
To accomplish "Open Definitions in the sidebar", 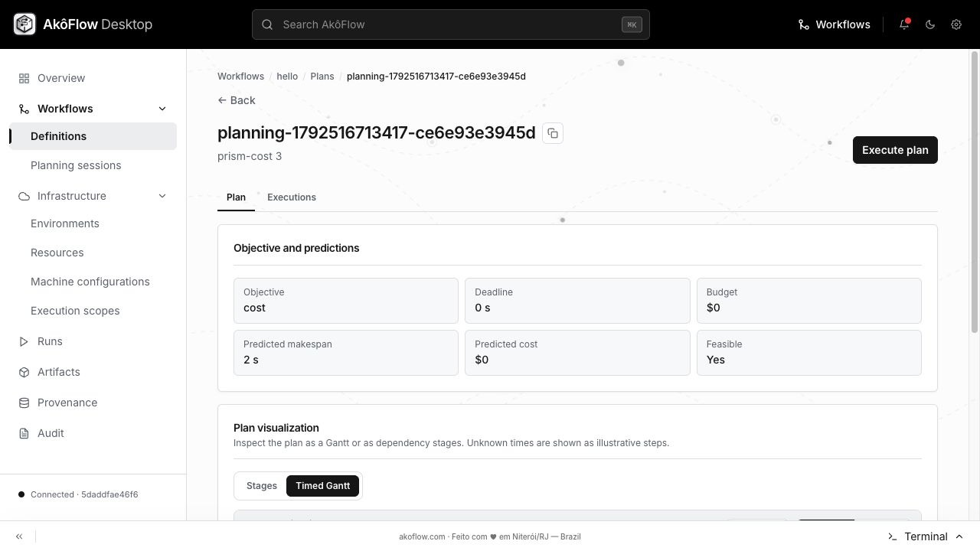I will pyautogui.click(x=93, y=136).
